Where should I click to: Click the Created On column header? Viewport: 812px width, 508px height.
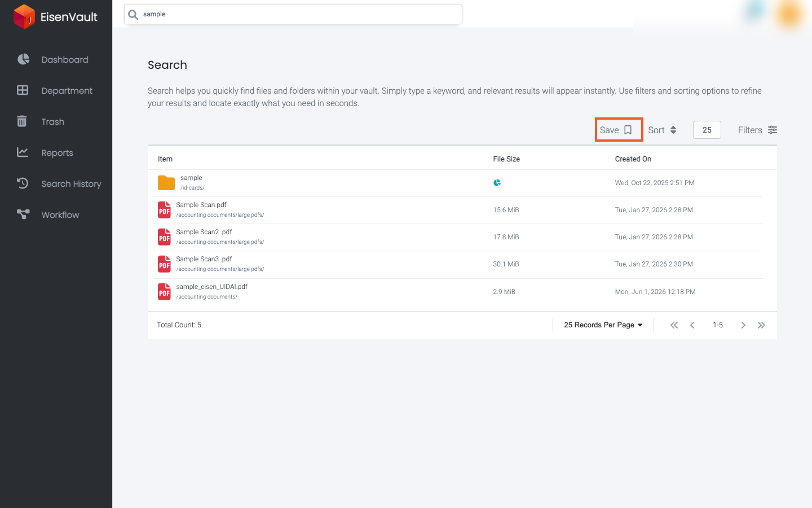[633, 159]
